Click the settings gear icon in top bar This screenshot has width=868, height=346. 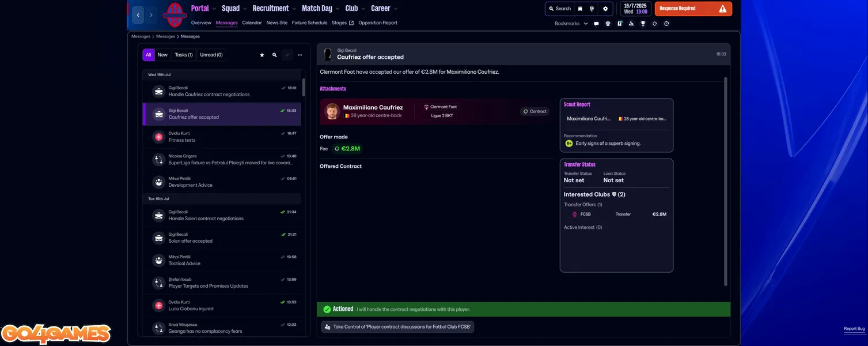tap(605, 9)
